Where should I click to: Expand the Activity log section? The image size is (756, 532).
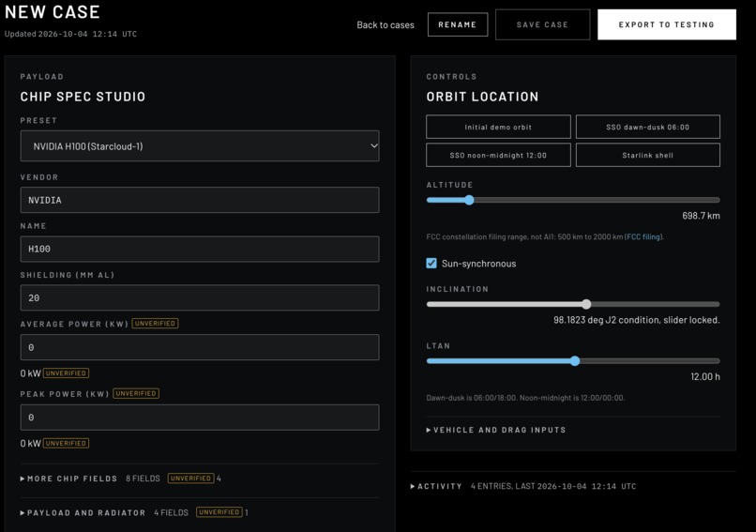point(436,486)
